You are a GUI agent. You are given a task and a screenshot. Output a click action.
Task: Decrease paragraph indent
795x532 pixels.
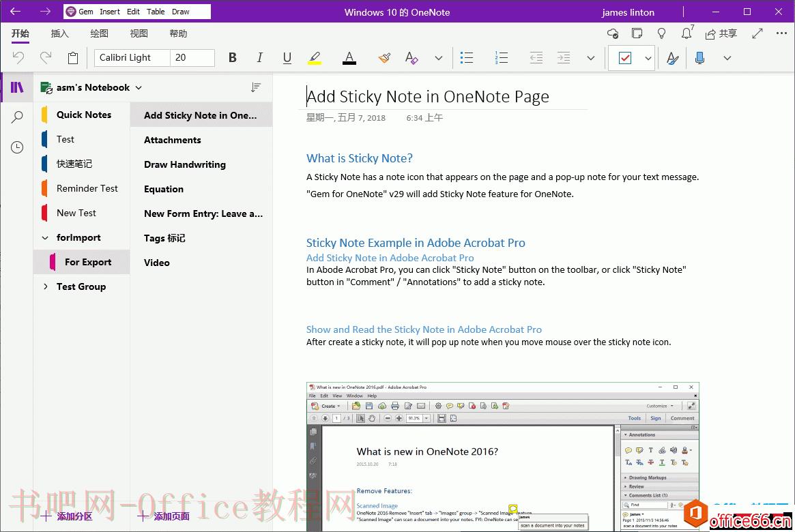536,58
